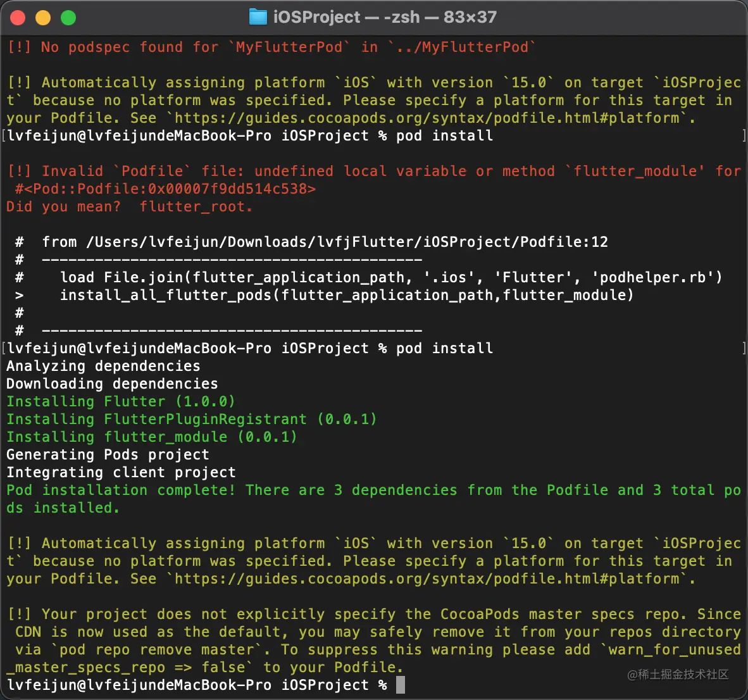The width and height of the screenshot is (748, 700).
Task: Click the 'Downloading dependencies' line
Action: [x=111, y=384]
